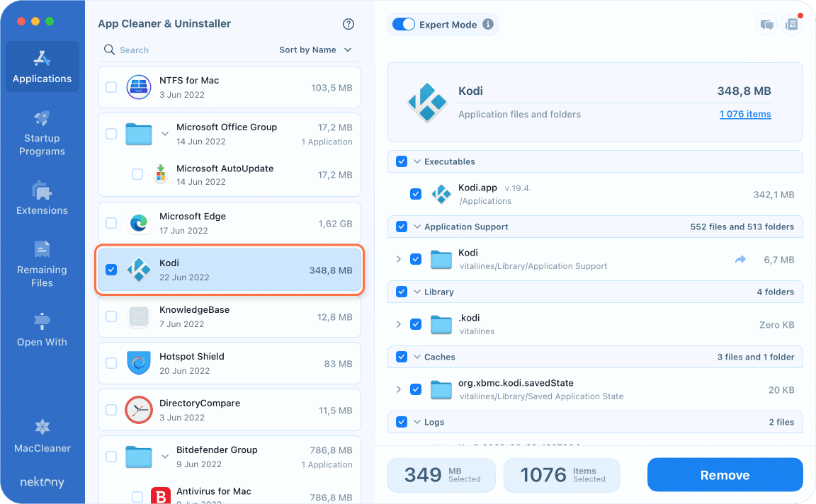Open the Remaining Files section
Viewport: 816px width, 504px height.
coord(42,263)
